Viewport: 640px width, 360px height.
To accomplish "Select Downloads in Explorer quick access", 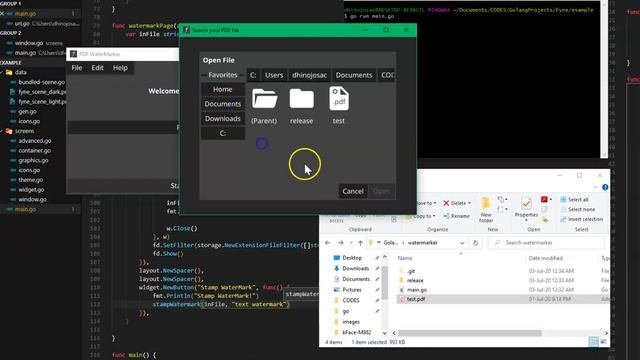I will point(351,269).
